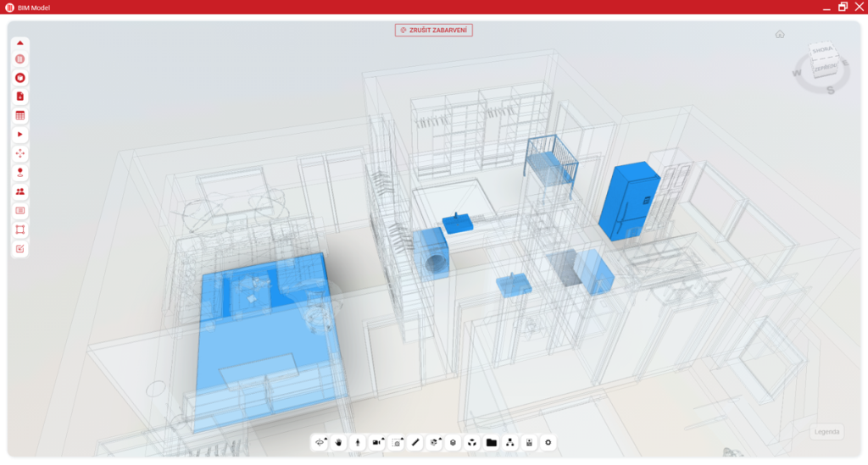Open the Model browser folder icon
868x465 pixels.
tap(492, 442)
